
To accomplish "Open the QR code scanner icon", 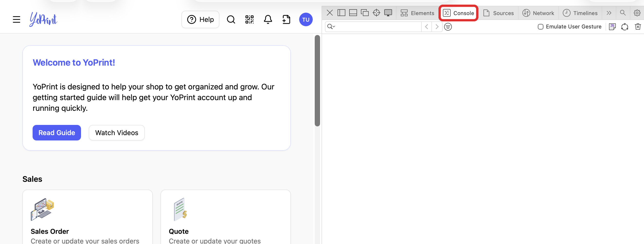I will click(249, 19).
